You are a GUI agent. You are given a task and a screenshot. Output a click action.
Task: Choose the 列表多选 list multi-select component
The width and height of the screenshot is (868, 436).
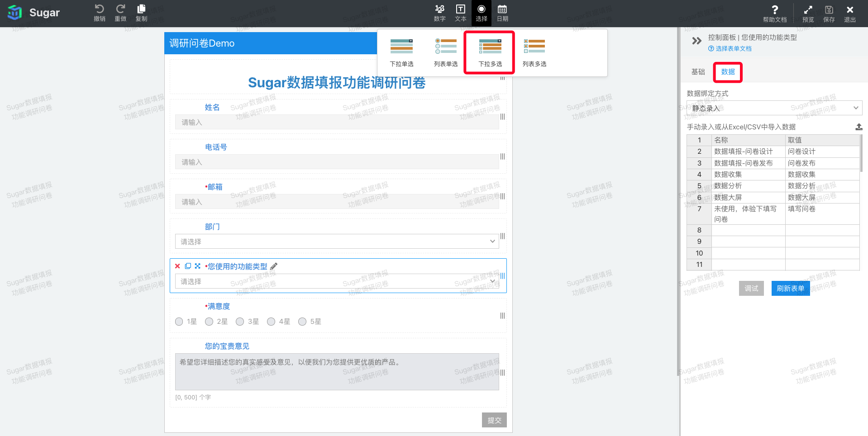click(534, 52)
